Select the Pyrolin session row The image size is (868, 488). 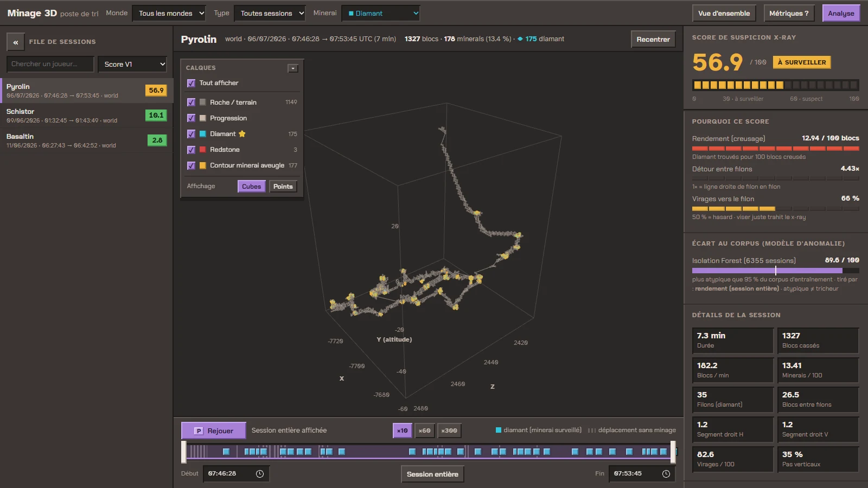[x=86, y=91]
